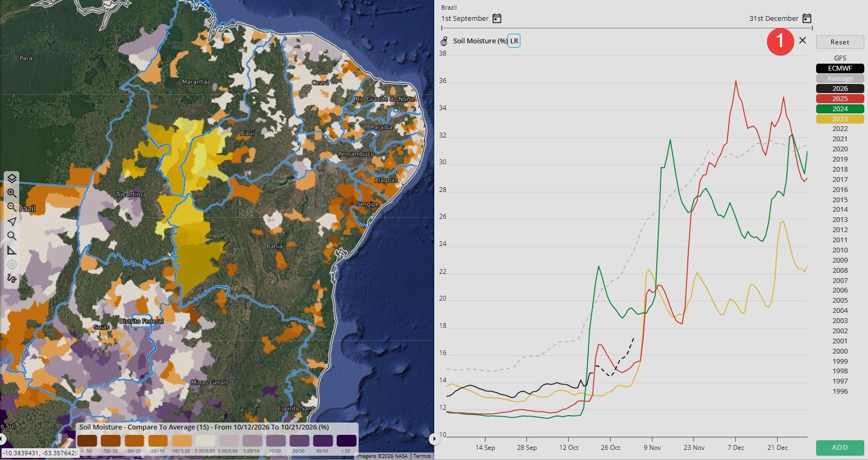Click the 1st September start date text

pos(465,19)
